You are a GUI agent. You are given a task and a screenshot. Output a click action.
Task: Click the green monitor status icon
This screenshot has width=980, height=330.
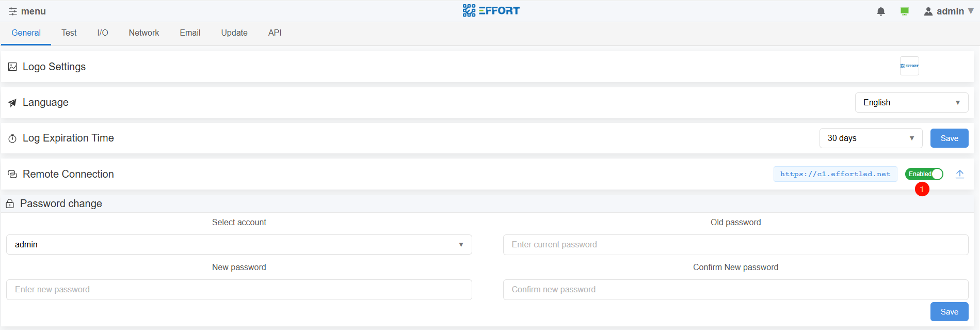(905, 11)
